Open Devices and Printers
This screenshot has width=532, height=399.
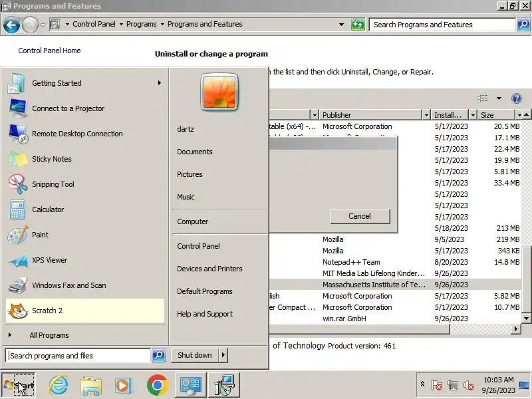tap(209, 269)
